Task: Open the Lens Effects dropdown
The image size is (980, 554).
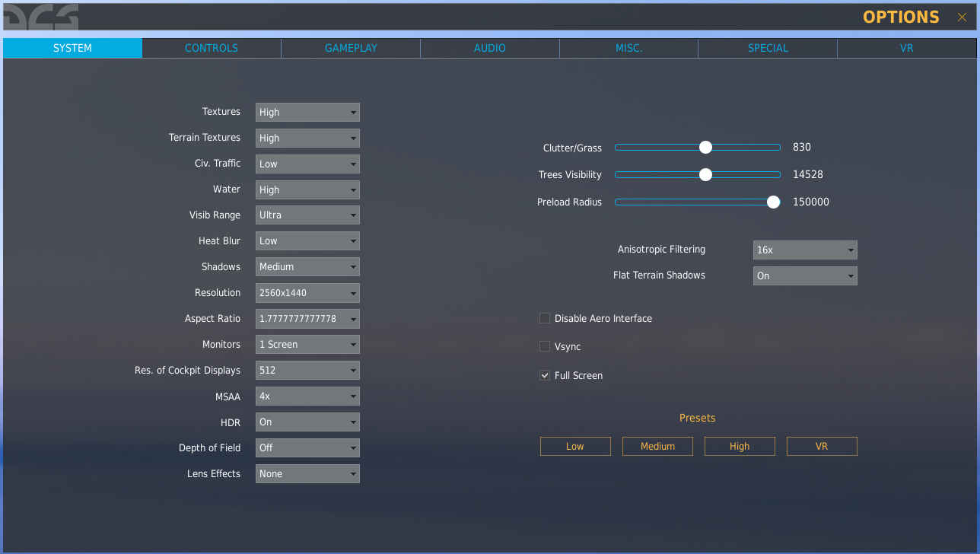Action: [307, 474]
